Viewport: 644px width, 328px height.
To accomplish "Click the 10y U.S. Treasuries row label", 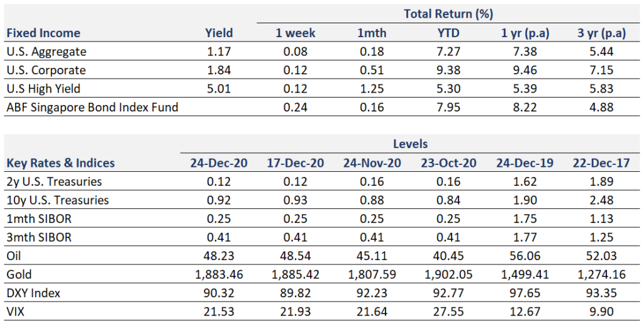I will tap(57, 200).
